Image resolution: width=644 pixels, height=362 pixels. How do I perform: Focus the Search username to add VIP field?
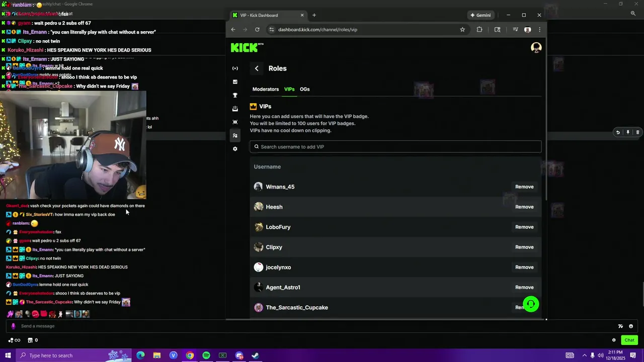[395, 147]
